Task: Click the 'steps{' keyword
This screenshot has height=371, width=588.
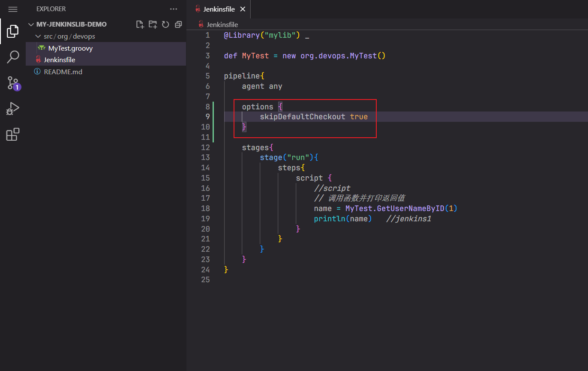Action: (291, 168)
